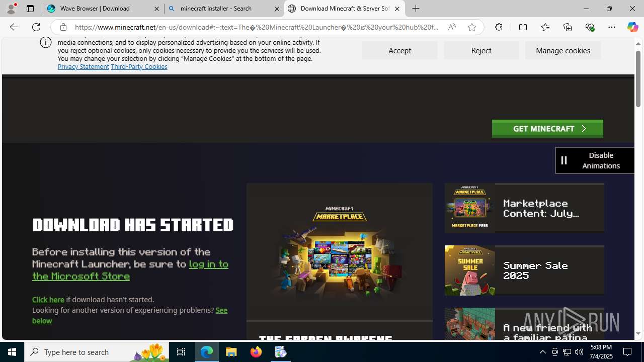644x362 pixels.
Task: Open the Privacy Statement link
Action: (x=83, y=66)
